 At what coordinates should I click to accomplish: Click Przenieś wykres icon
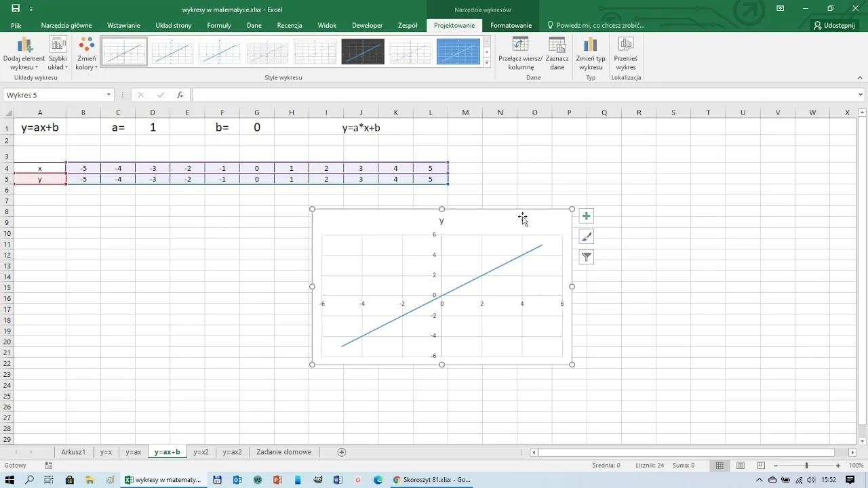(x=625, y=46)
